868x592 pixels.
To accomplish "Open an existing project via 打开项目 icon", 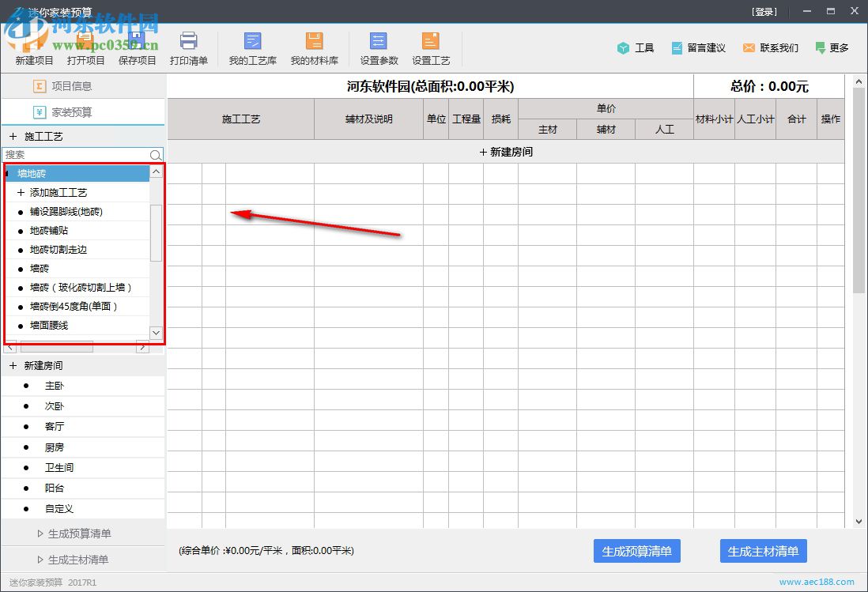I will click(85, 47).
